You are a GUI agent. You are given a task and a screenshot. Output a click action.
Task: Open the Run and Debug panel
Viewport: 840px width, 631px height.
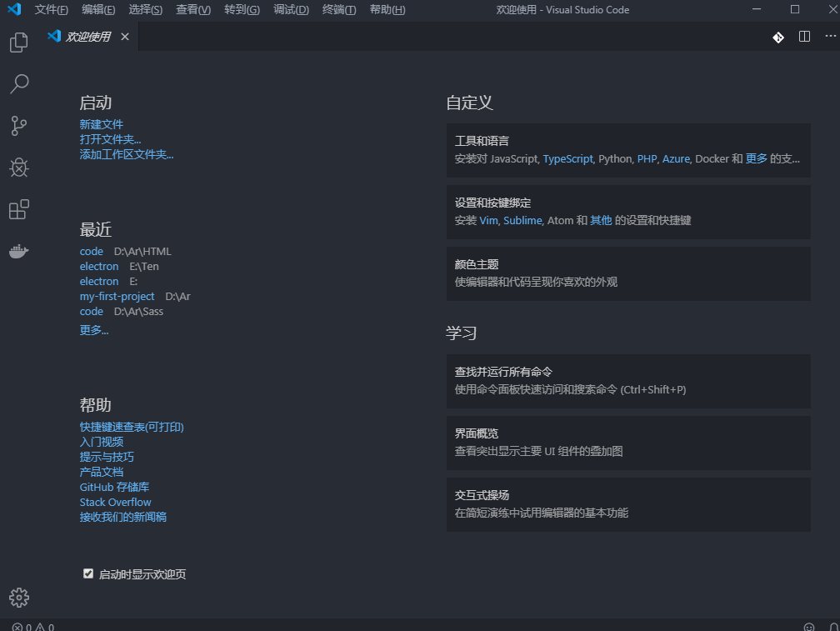pyautogui.click(x=18, y=168)
